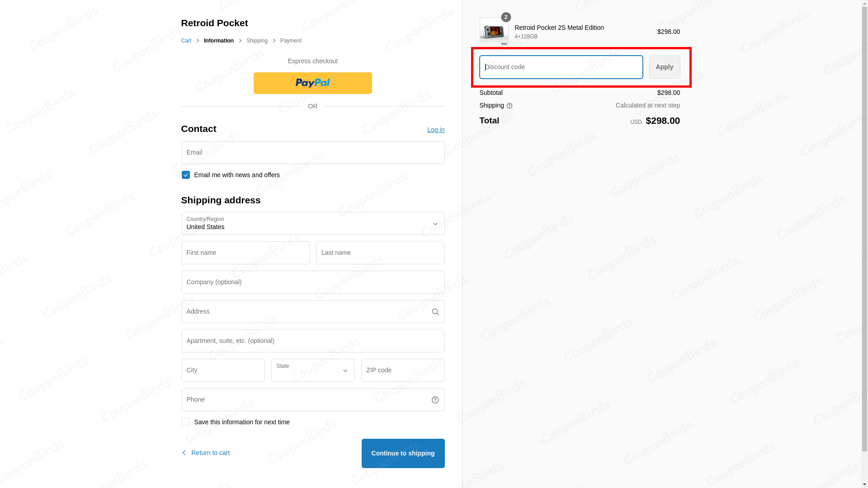The height and width of the screenshot is (488, 868).
Task: Click the back chevron beside Return to cart
Action: tap(184, 452)
